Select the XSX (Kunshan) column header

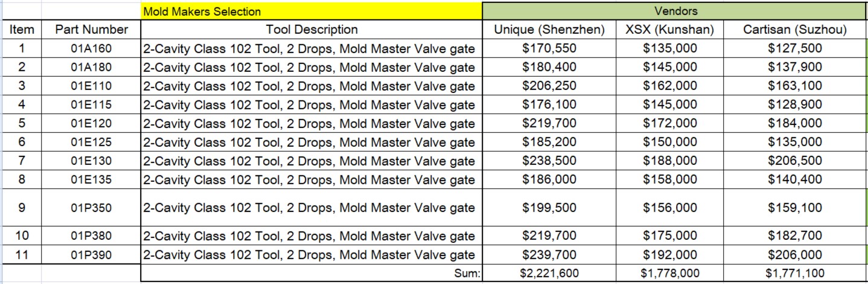click(x=670, y=30)
